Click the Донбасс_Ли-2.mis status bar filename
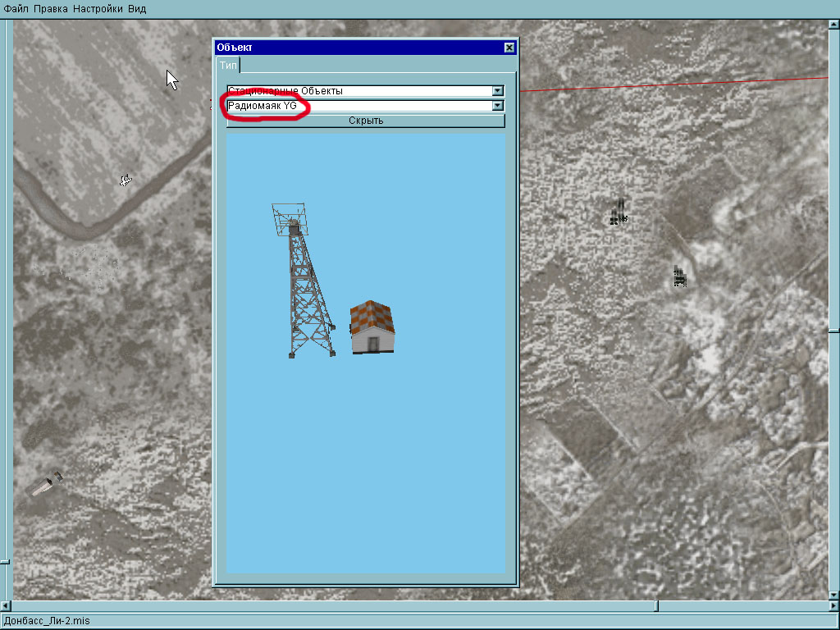Viewport: 840px width, 630px height. click(47, 621)
